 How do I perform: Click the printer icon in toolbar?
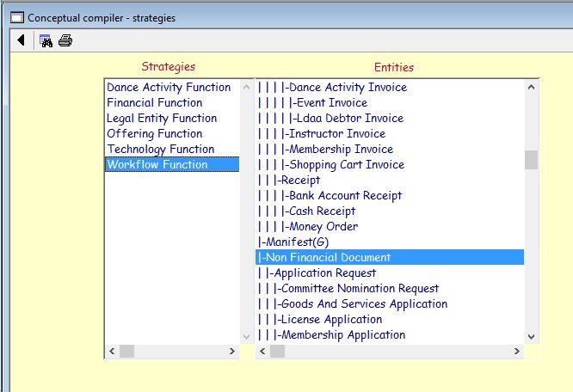[x=65, y=40]
